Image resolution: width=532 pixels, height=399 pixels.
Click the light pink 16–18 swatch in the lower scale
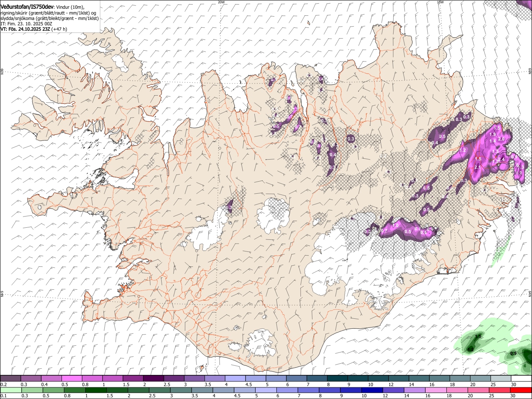(436, 390)
